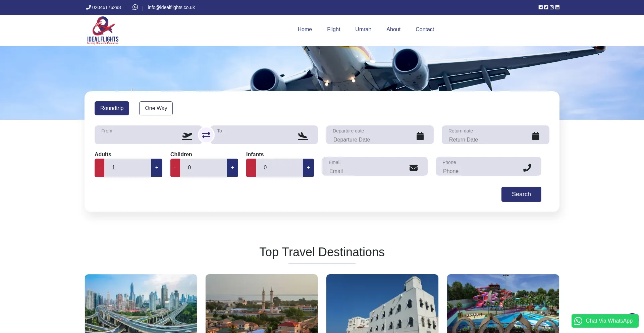Increase the Adults count with plus
This screenshot has height=333, width=644.
pos(157,168)
